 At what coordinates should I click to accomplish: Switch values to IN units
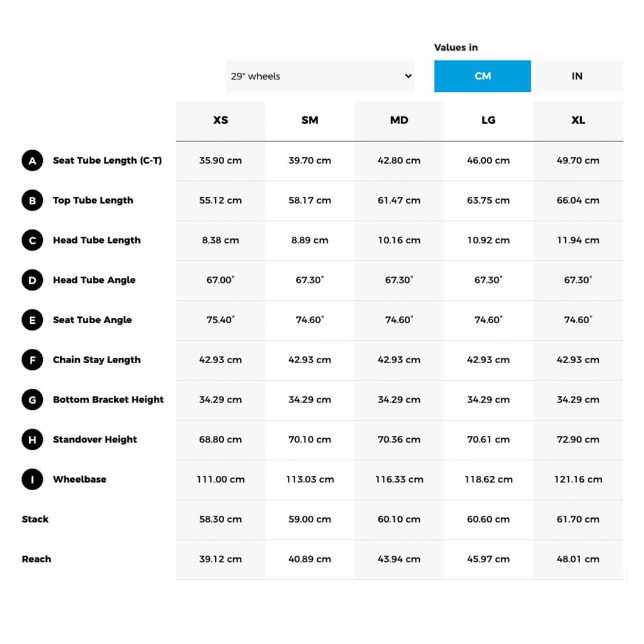[x=577, y=76]
